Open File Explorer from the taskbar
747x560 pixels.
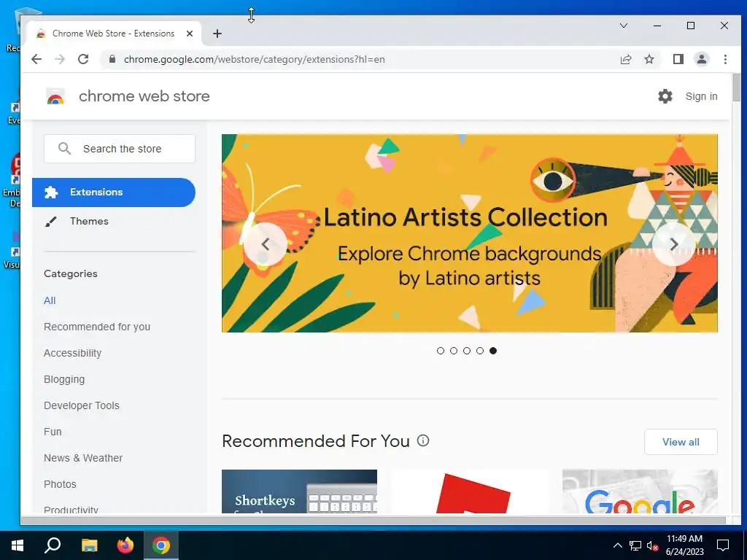89,545
